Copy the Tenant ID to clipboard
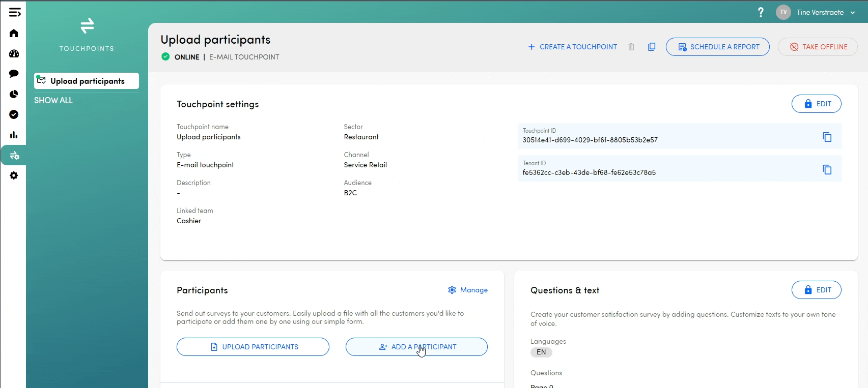Image resolution: width=868 pixels, height=388 pixels. (827, 169)
